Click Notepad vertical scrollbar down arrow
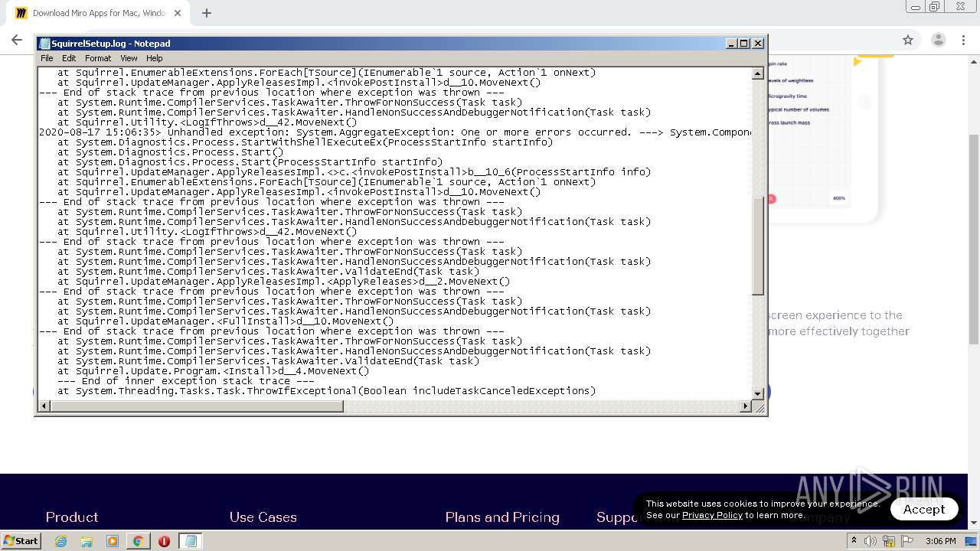Viewport: 980px width, 551px height. click(x=757, y=393)
